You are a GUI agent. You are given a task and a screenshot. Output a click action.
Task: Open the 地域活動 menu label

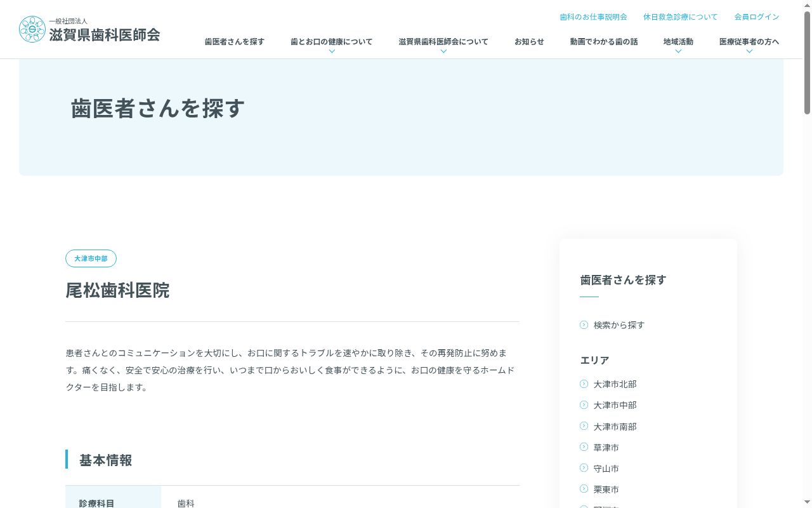tap(678, 42)
